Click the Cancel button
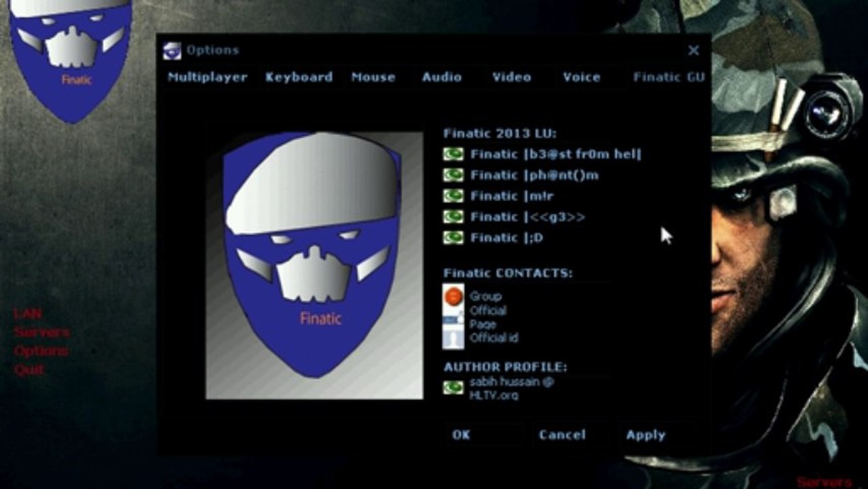 (x=562, y=435)
